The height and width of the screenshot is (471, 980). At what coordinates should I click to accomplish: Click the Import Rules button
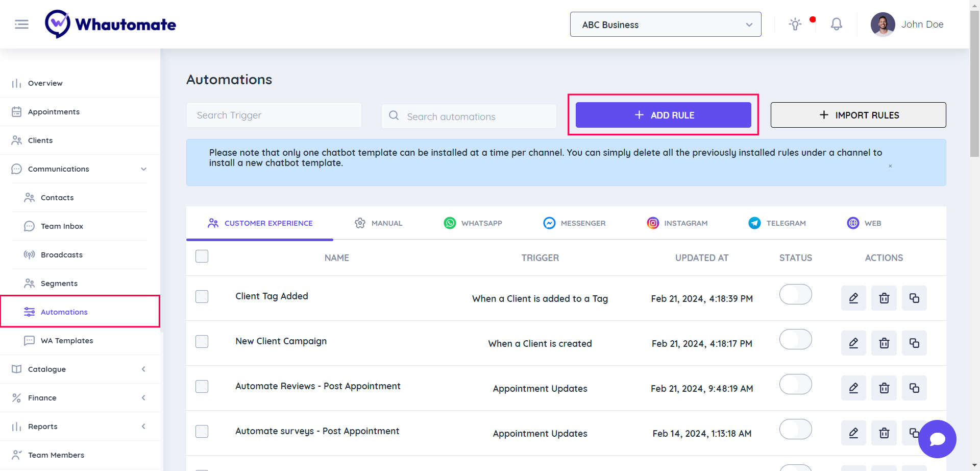coord(858,115)
